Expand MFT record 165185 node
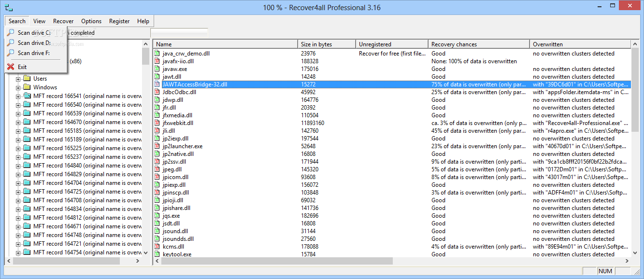Viewport: 644px width, 279px height. (x=18, y=131)
